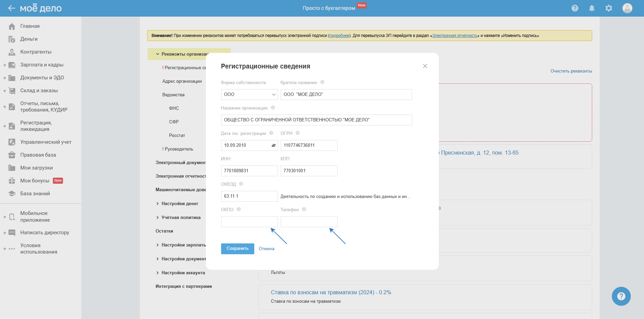
Task: Click the КПП input field
Action: (x=309, y=171)
